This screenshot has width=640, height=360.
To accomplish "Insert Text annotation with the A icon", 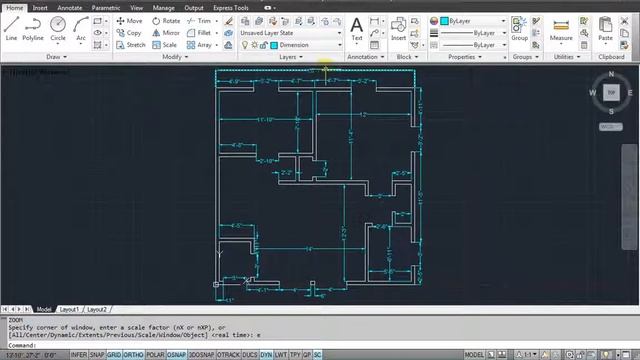I will pos(357,28).
